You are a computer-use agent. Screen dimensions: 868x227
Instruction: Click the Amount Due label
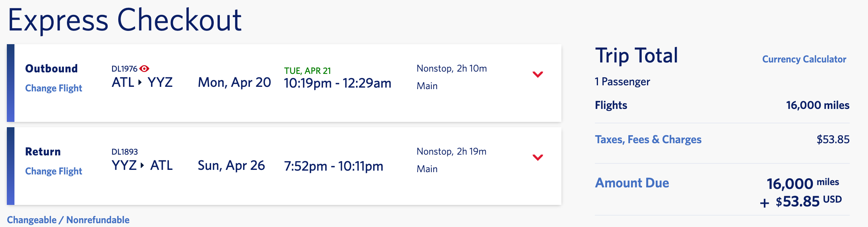pyautogui.click(x=632, y=183)
